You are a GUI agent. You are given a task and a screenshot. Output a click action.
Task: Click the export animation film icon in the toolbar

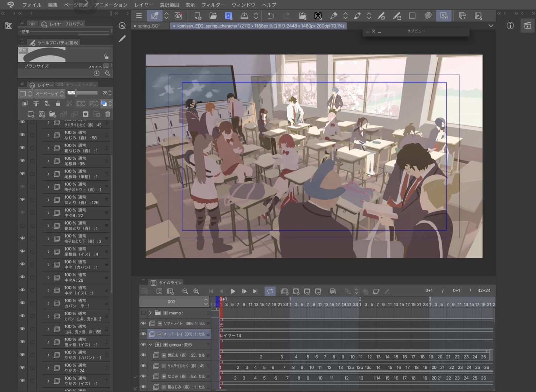click(228, 16)
